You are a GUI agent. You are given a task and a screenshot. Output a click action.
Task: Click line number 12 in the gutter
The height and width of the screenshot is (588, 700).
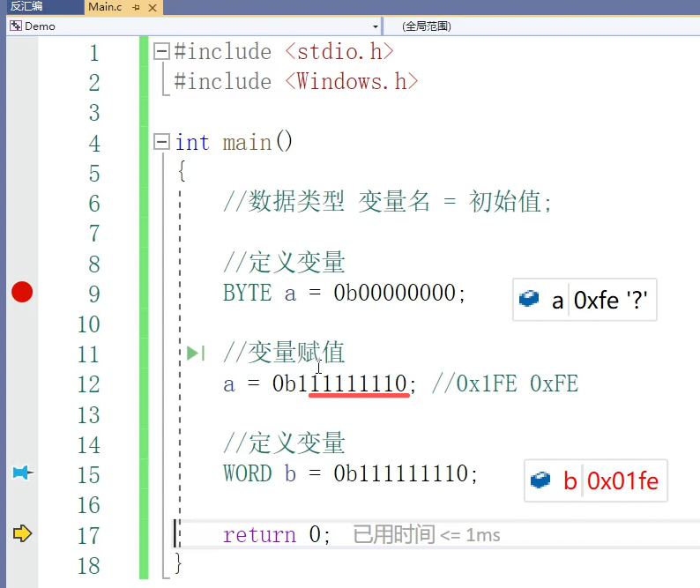[x=88, y=384]
